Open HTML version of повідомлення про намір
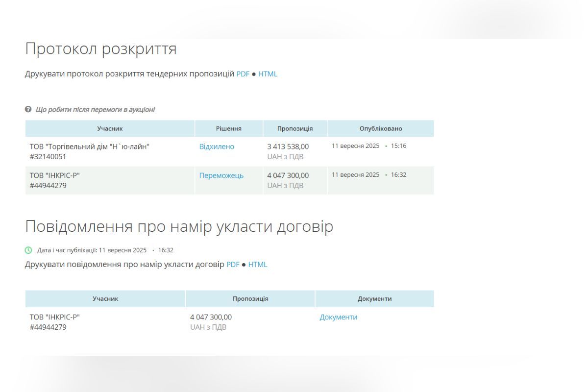 258,265
